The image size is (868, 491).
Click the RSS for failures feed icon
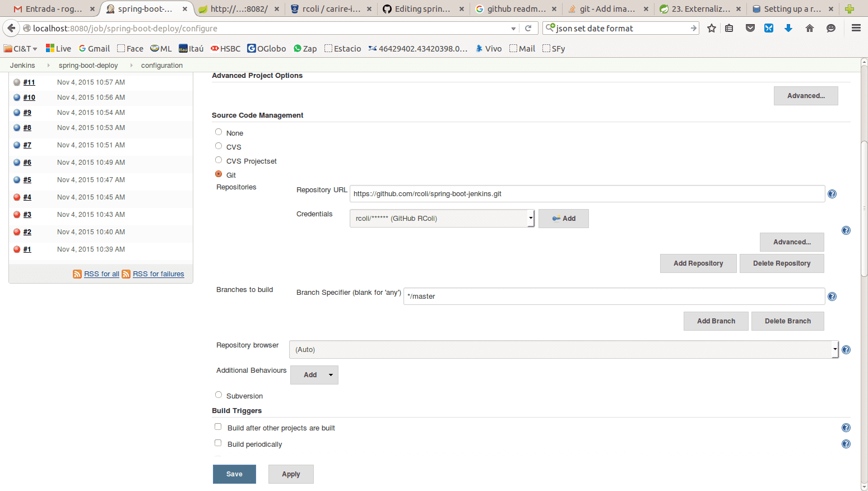tap(126, 274)
